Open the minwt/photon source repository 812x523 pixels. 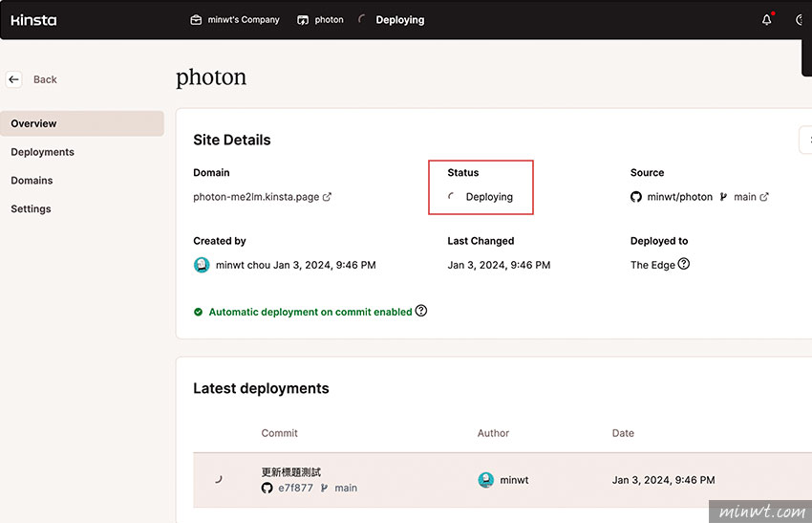tap(679, 197)
